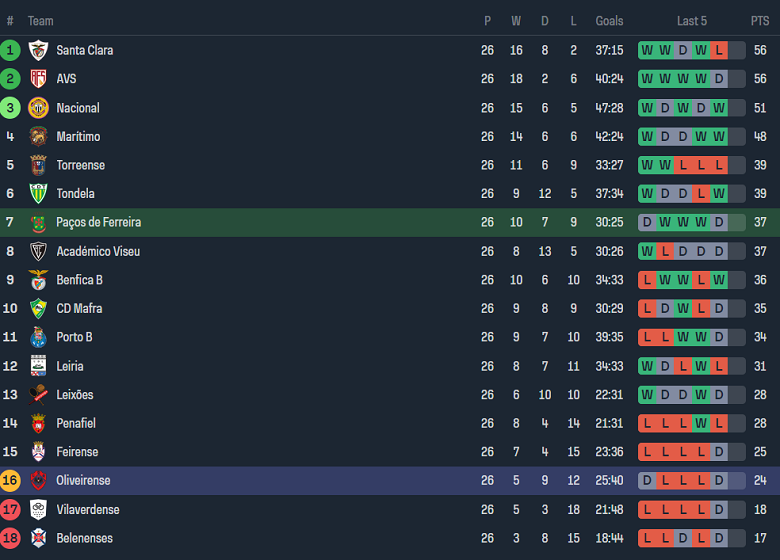Click the Nacional club badge
This screenshot has height=560, width=780.
click(38, 108)
